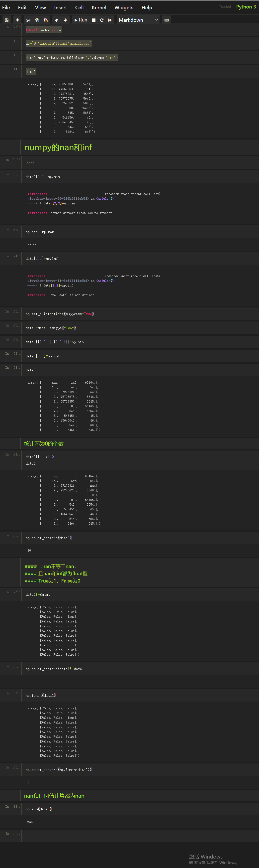Screen dimensions: 259x868
Task: Open the cell type Markdown dropdown
Action: click(x=138, y=20)
